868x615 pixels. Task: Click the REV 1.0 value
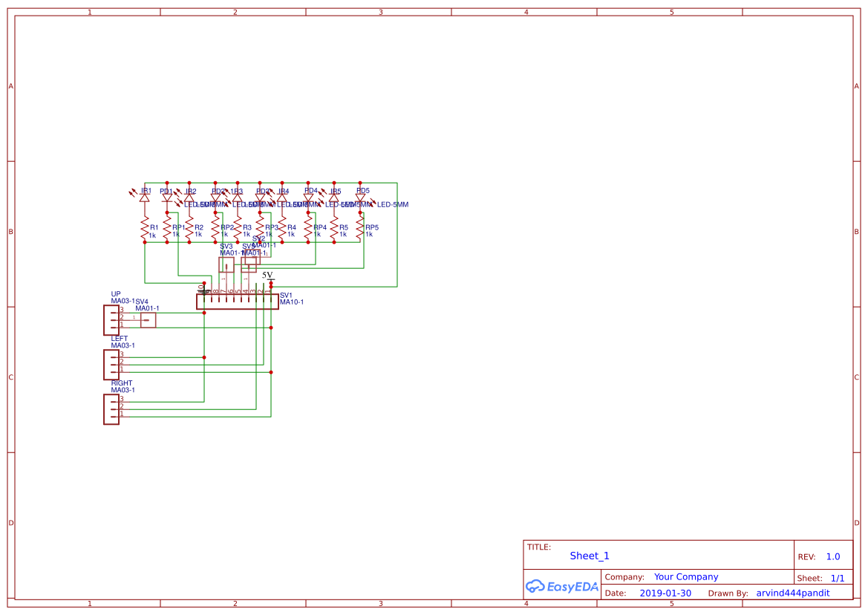point(832,556)
